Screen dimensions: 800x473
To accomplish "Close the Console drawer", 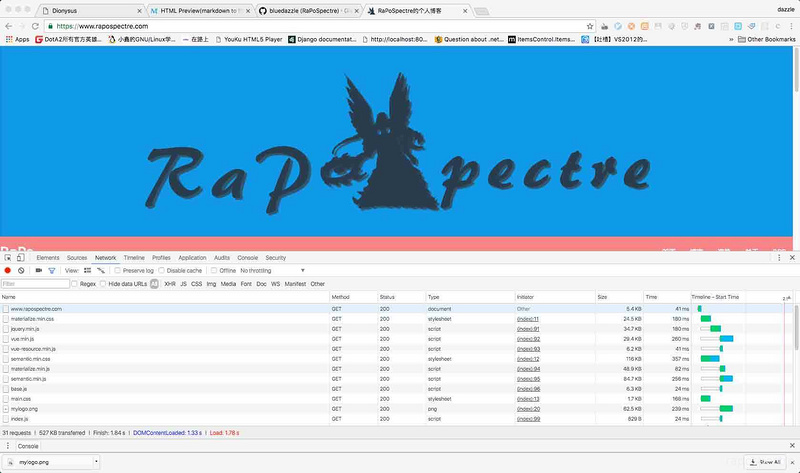I will 792,445.
